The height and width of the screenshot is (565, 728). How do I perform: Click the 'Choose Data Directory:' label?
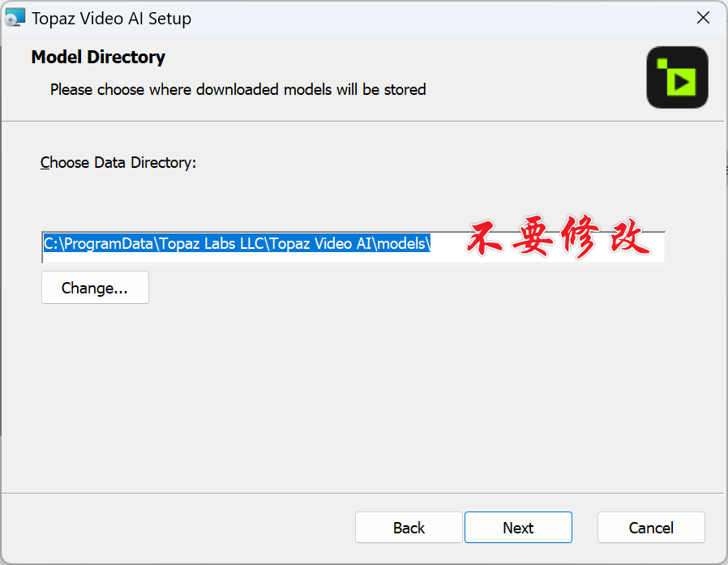(x=118, y=162)
